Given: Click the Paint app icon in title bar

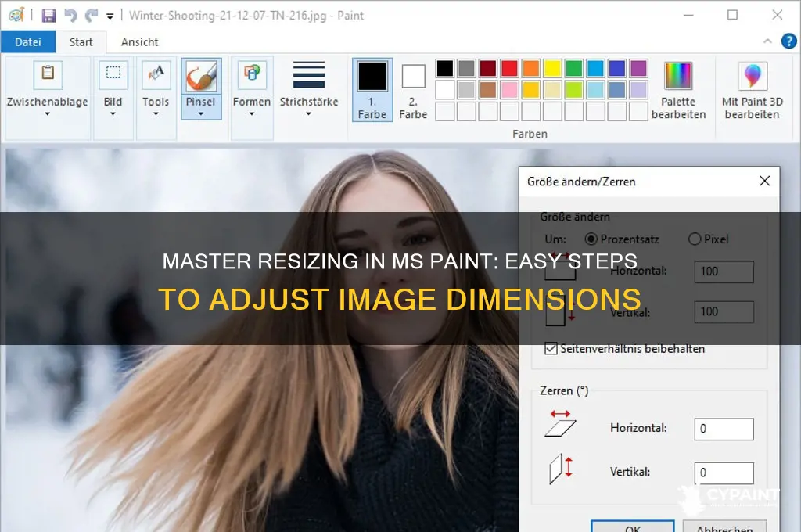Looking at the screenshot, I should [16, 16].
